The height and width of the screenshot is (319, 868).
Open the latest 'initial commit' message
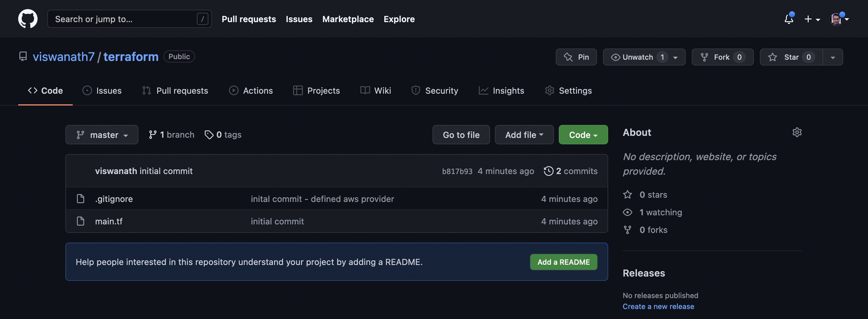(166, 171)
